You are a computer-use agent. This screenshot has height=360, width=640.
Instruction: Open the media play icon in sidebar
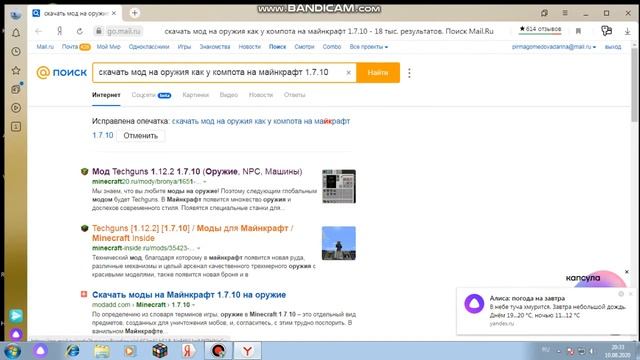[x=16, y=108]
